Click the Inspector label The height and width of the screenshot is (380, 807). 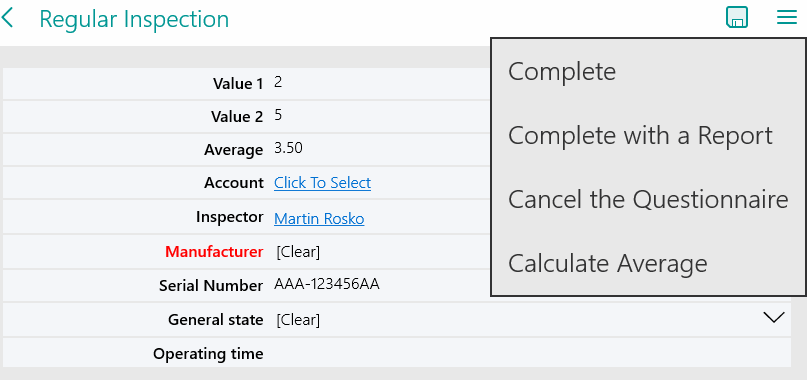[230, 217]
